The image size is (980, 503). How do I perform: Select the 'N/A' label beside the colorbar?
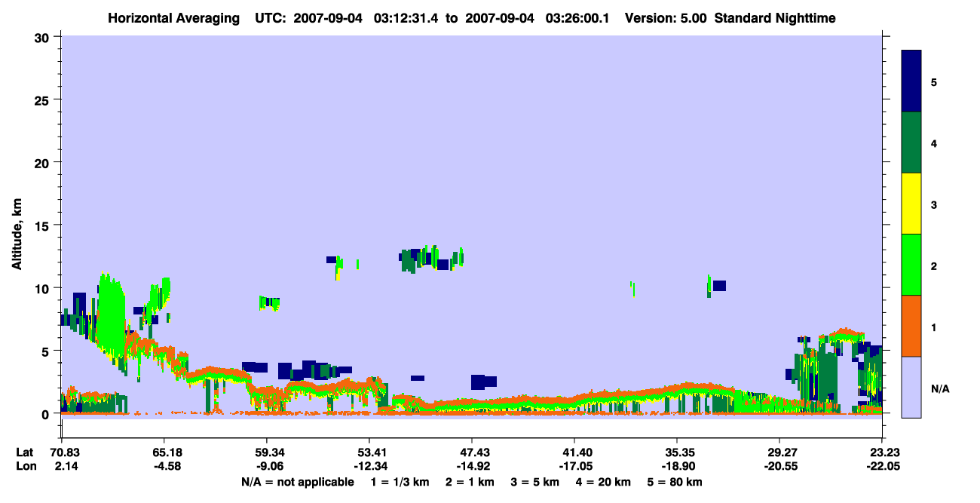point(940,388)
